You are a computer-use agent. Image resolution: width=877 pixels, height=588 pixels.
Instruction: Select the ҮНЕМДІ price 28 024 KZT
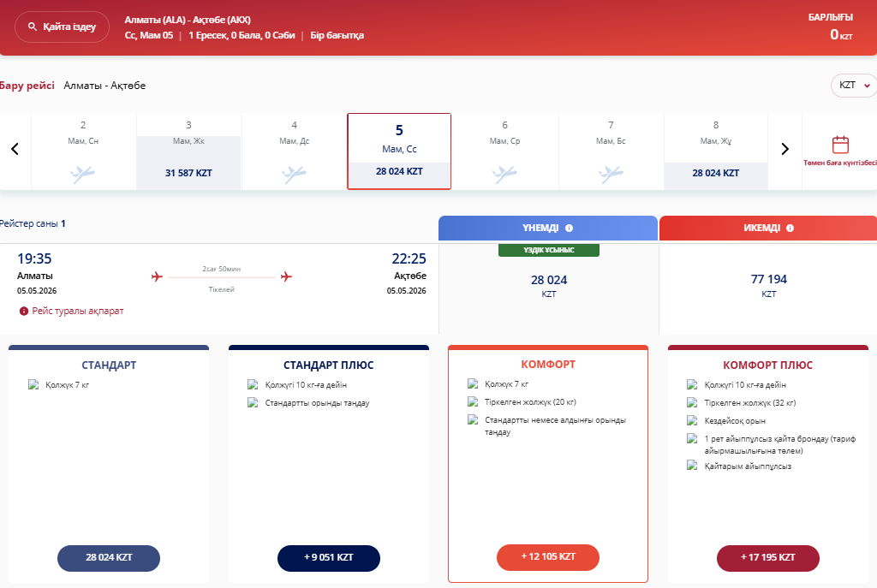pyautogui.click(x=548, y=285)
